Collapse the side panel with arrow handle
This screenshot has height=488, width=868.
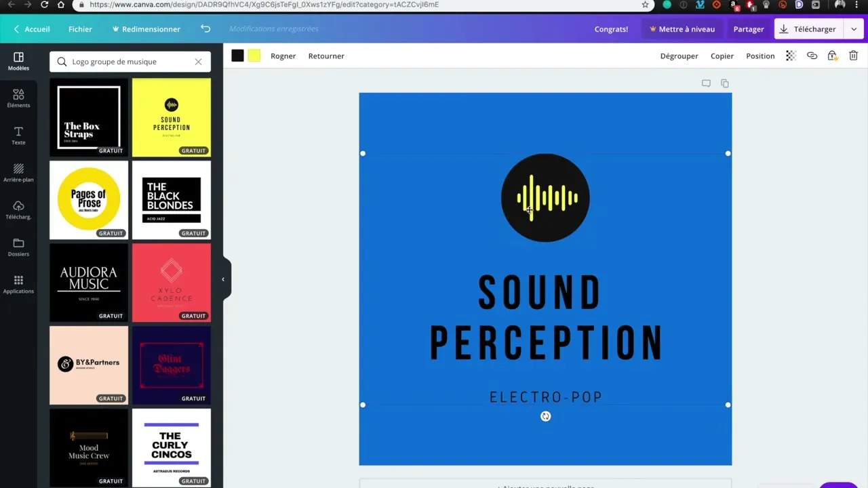click(223, 279)
